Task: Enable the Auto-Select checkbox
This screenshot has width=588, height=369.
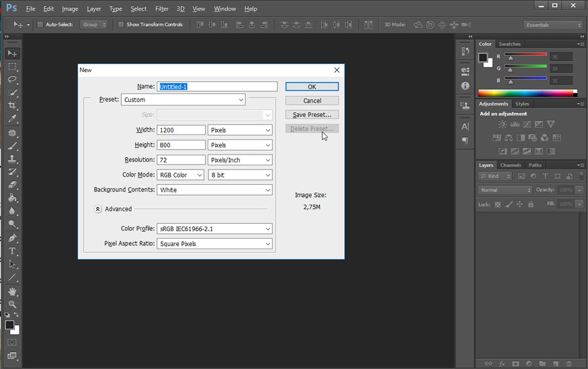Action: click(40, 25)
